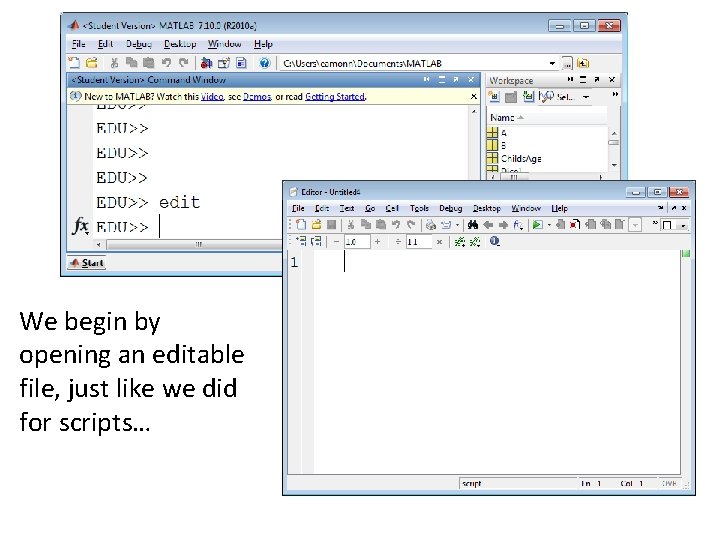Click cell decrement minus button
720x540 pixels.
(336, 242)
